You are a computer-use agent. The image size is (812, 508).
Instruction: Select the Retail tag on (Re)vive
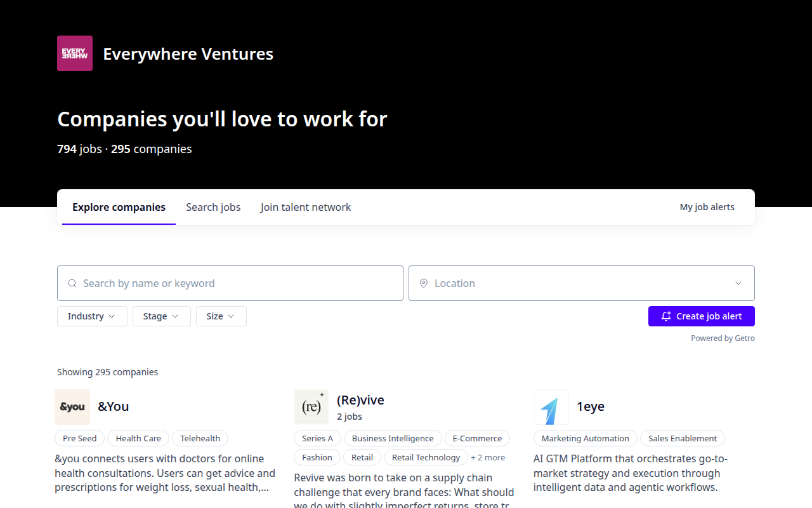[x=362, y=457]
